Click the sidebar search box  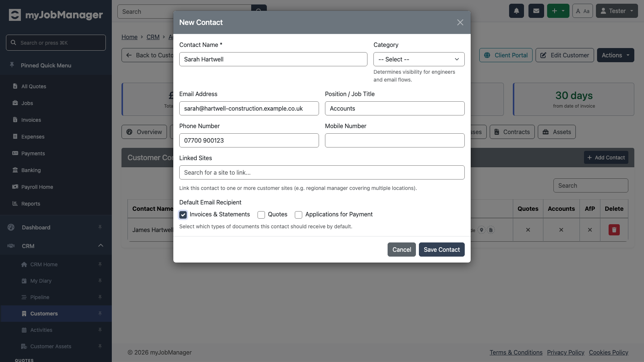pos(56,43)
